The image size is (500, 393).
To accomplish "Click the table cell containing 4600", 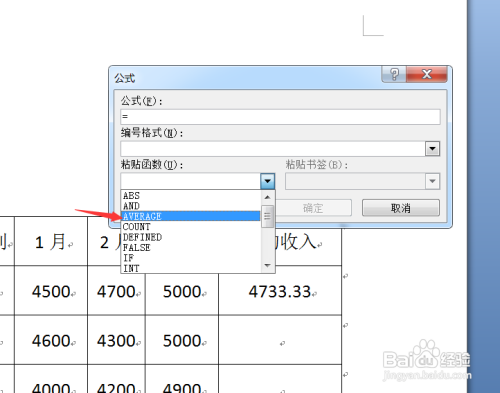I will (51, 340).
